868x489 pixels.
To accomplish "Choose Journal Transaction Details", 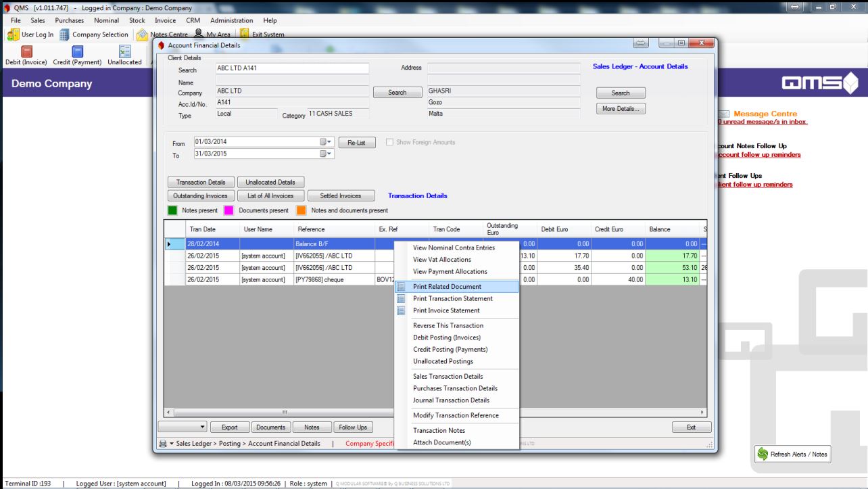I will click(x=457, y=400).
